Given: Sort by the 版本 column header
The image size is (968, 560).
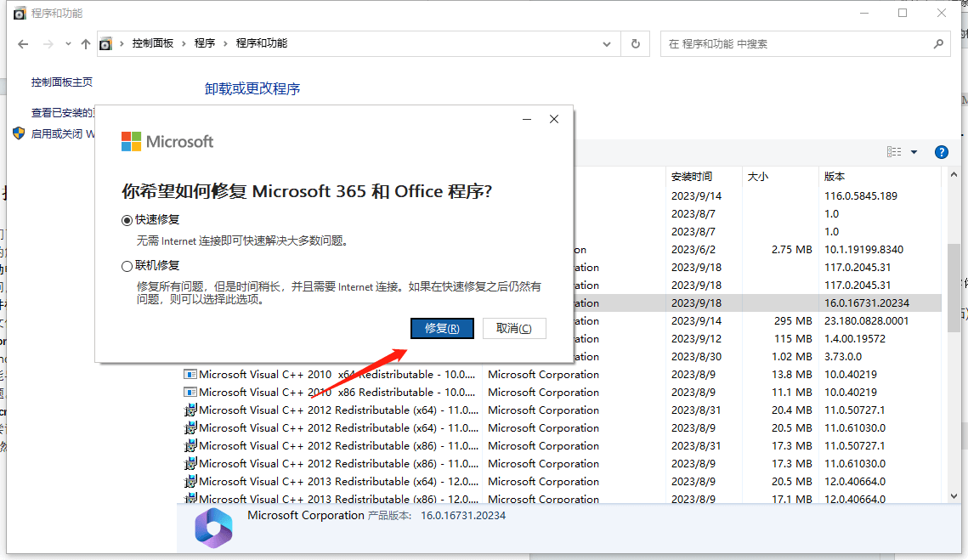Looking at the screenshot, I should (835, 177).
